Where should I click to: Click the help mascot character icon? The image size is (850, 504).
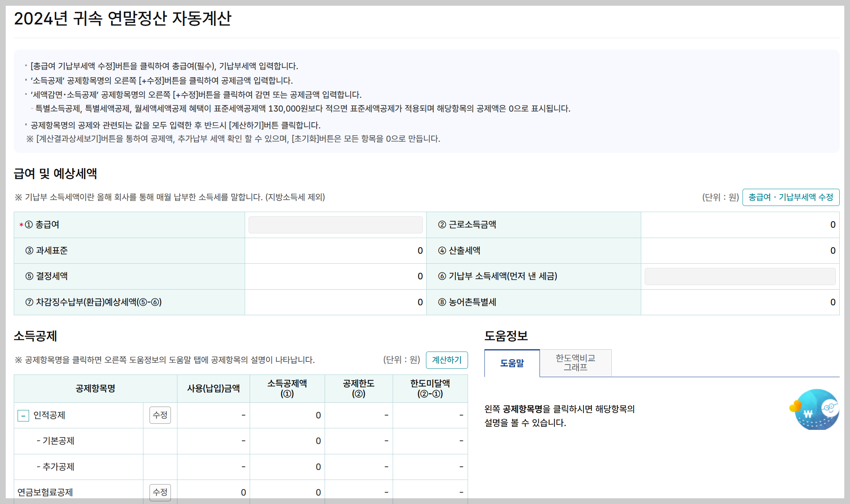coord(816,409)
